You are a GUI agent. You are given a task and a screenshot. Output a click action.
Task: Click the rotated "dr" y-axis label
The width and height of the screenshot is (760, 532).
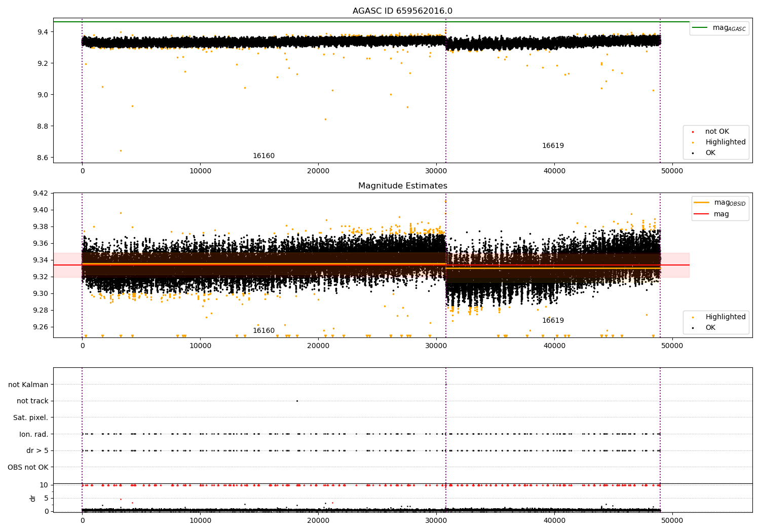pyautogui.click(x=33, y=498)
